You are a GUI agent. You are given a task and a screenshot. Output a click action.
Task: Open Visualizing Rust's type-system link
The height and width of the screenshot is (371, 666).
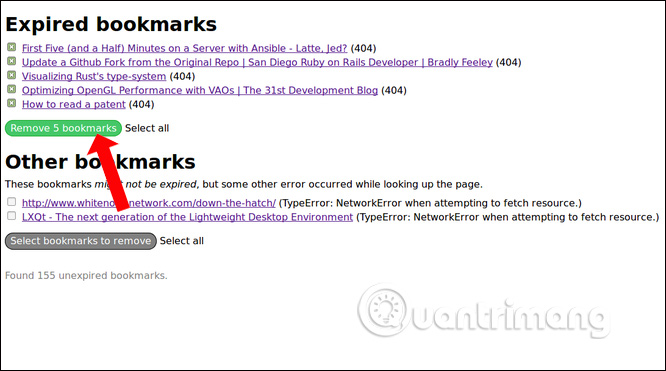94,76
